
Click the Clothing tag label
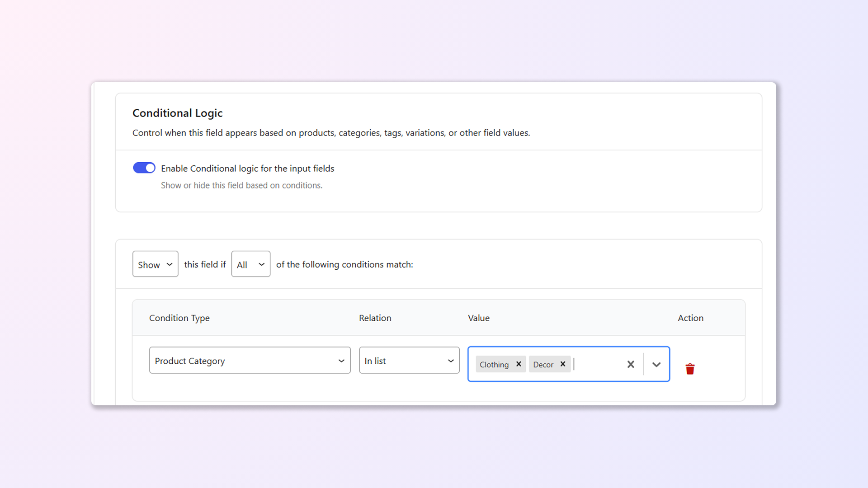(x=494, y=365)
